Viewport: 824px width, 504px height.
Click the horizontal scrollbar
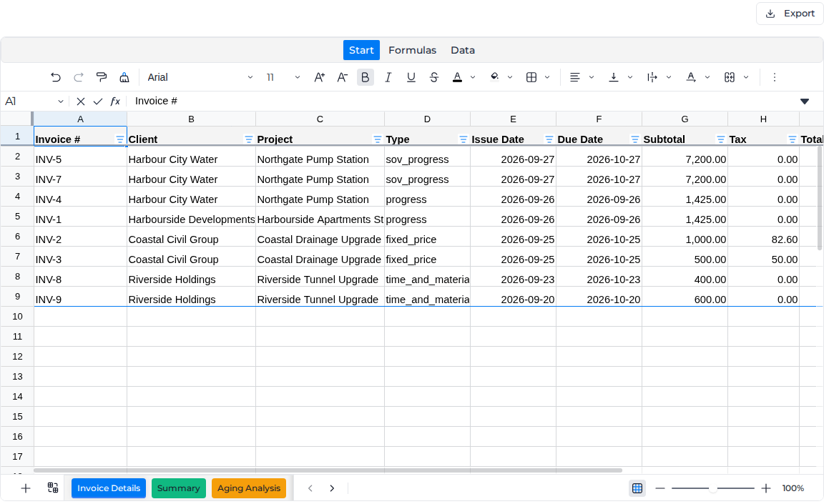point(328,470)
